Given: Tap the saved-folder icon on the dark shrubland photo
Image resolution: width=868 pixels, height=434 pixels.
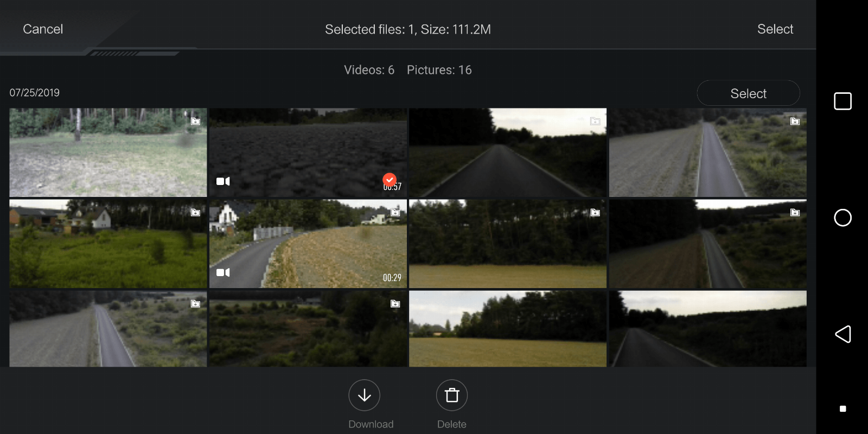Looking at the screenshot, I should tap(395, 304).
